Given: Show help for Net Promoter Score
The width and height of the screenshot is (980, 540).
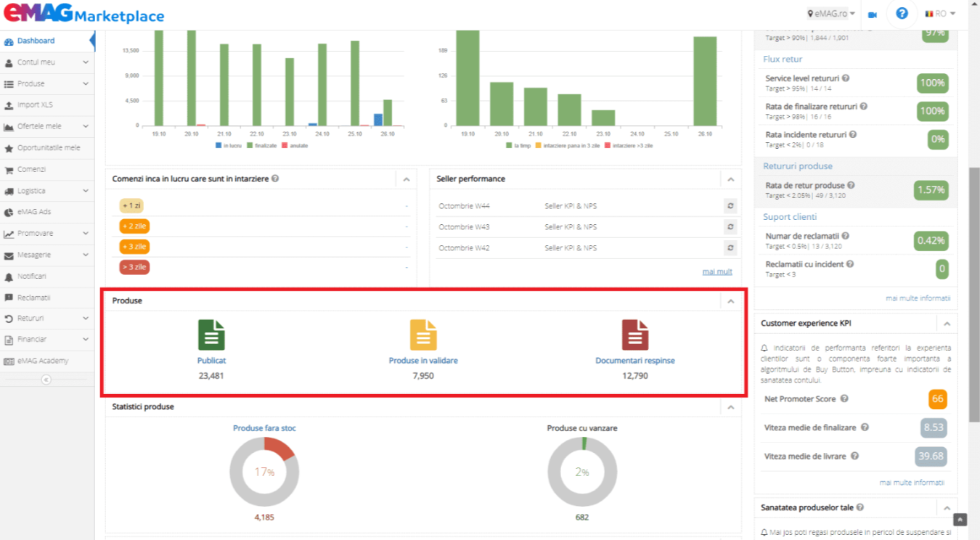Looking at the screenshot, I should (844, 399).
